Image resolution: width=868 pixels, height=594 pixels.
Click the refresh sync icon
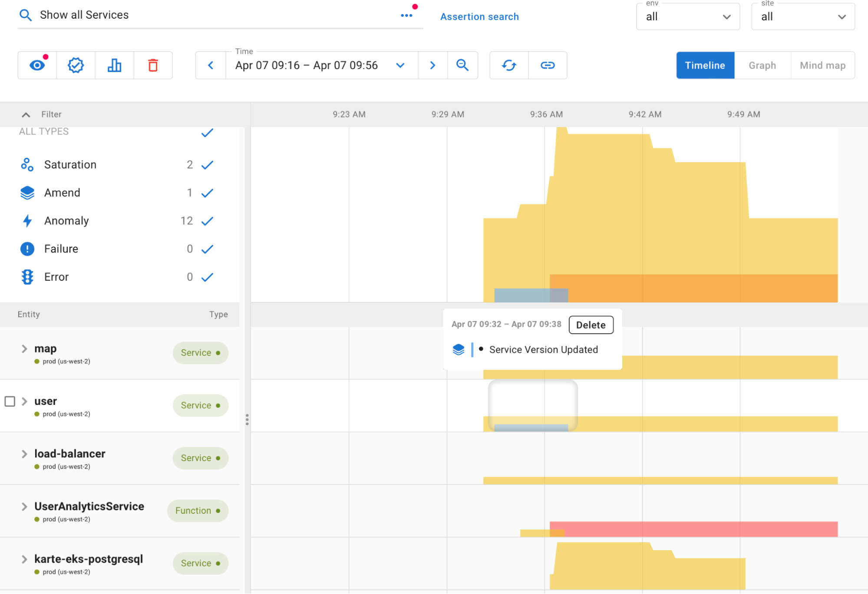point(509,66)
